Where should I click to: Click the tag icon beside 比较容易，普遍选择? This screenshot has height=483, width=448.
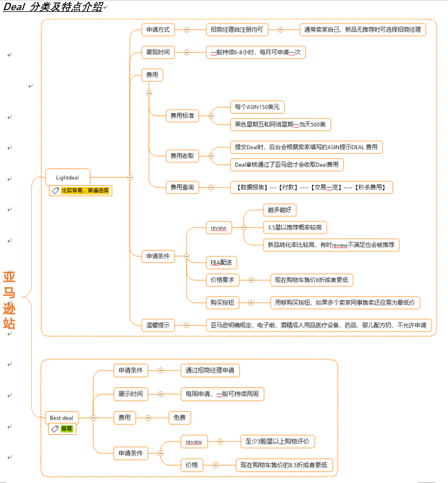click(x=56, y=190)
